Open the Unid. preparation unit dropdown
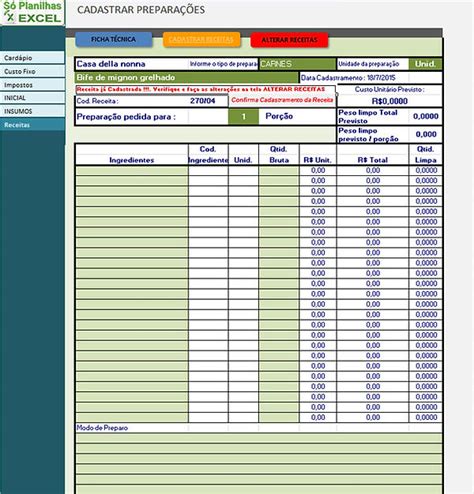474x494 pixels. click(x=425, y=64)
